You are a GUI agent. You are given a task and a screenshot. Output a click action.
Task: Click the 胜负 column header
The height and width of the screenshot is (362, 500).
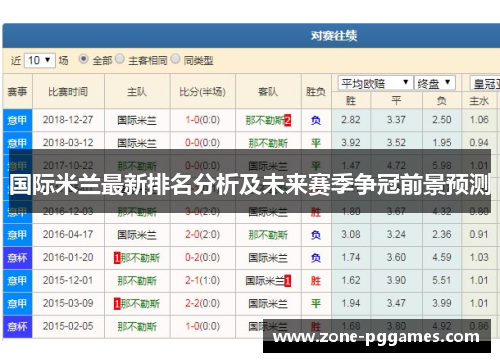(x=316, y=91)
